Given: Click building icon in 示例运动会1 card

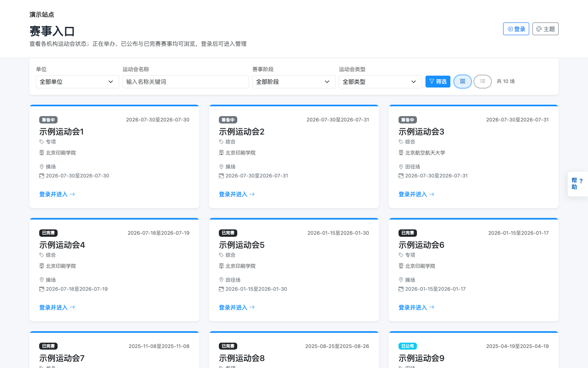Looking at the screenshot, I should click(42, 153).
